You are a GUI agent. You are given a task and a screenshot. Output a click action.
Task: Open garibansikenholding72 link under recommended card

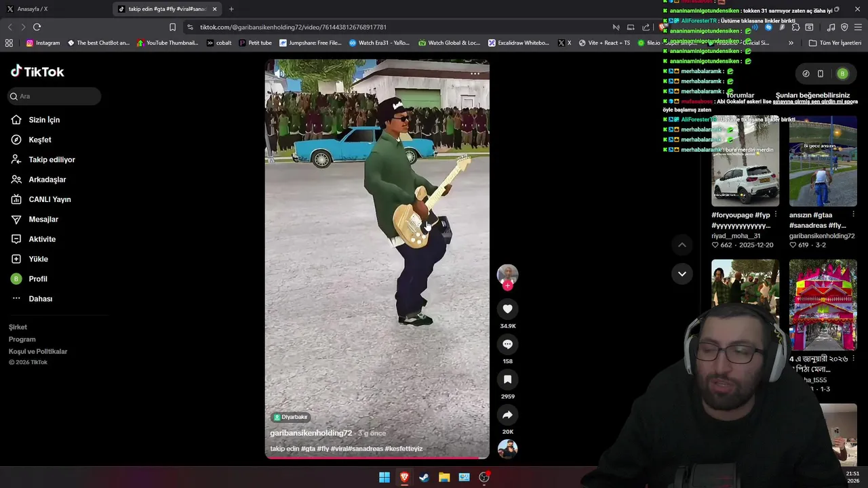(x=822, y=236)
